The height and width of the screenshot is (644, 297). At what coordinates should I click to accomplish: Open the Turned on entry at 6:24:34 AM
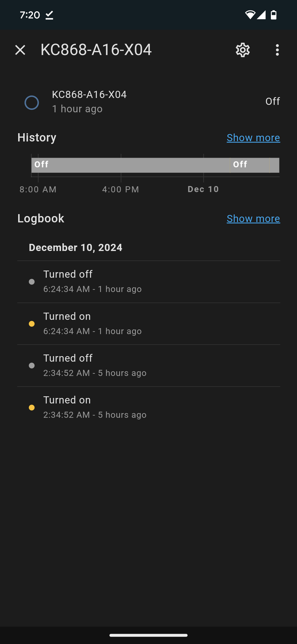coord(148,324)
